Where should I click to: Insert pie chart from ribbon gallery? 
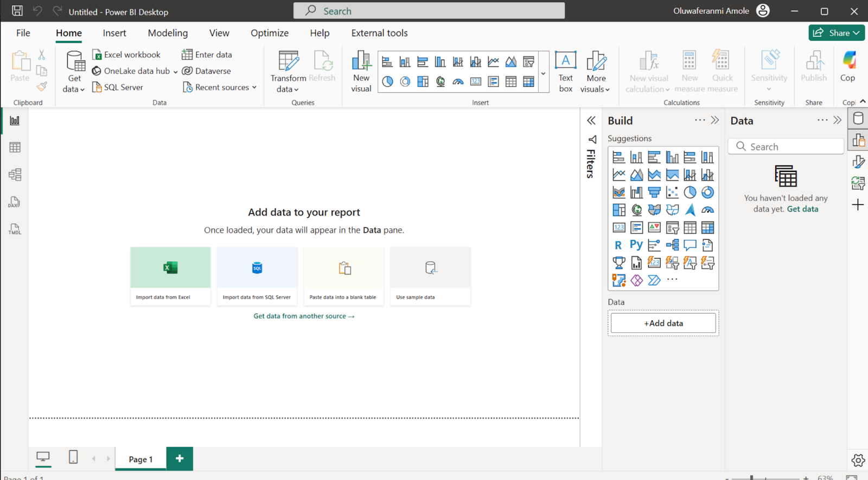click(x=387, y=81)
